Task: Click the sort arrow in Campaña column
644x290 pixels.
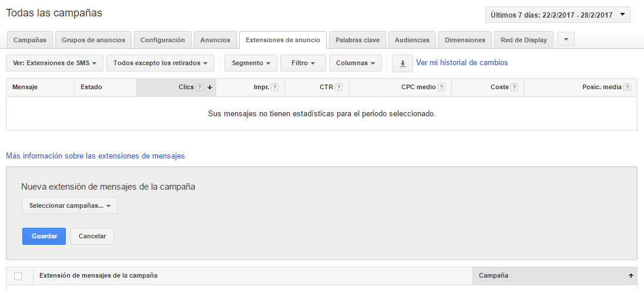Action: point(631,276)
